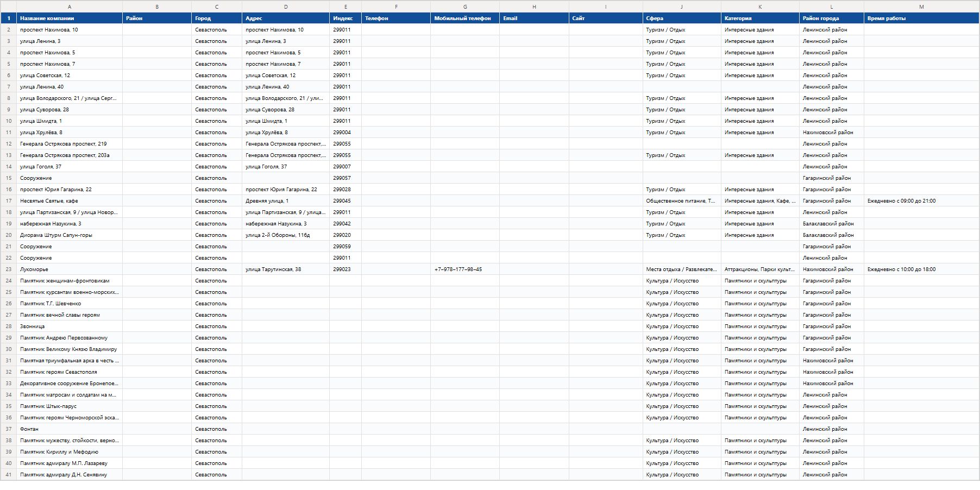
Task: Select the 'Аттракционы, Парки культ...' category cell
Action: (x=760, y=269)
